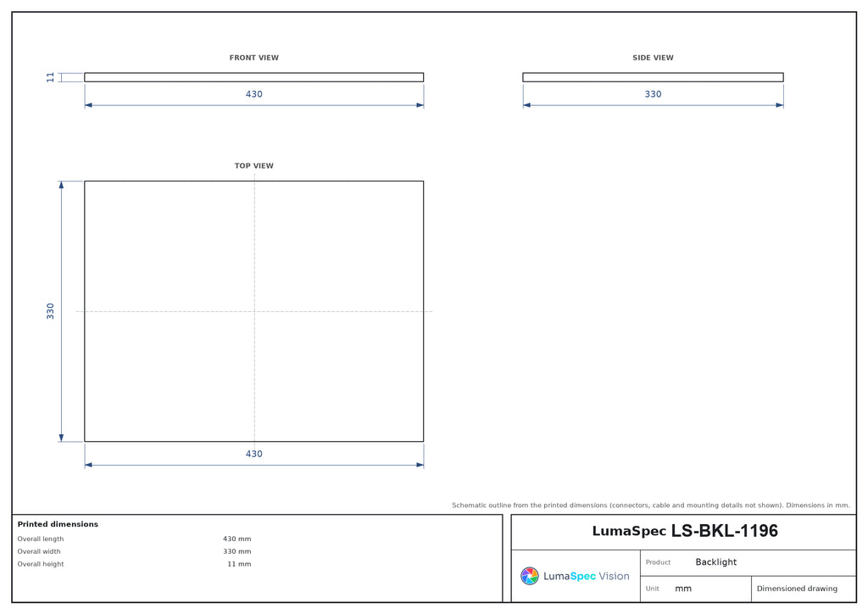The width and height of the screenshot is (868, 614).
Task: Select the vertical 330 dimension beside the top view
Action: click(50, 311)
